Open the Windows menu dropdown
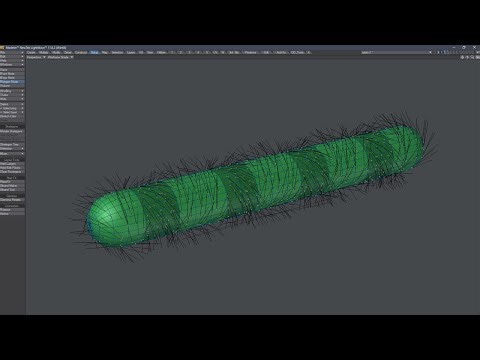The width and height of the screenshot is (480, 360). (x=12, y=65)
